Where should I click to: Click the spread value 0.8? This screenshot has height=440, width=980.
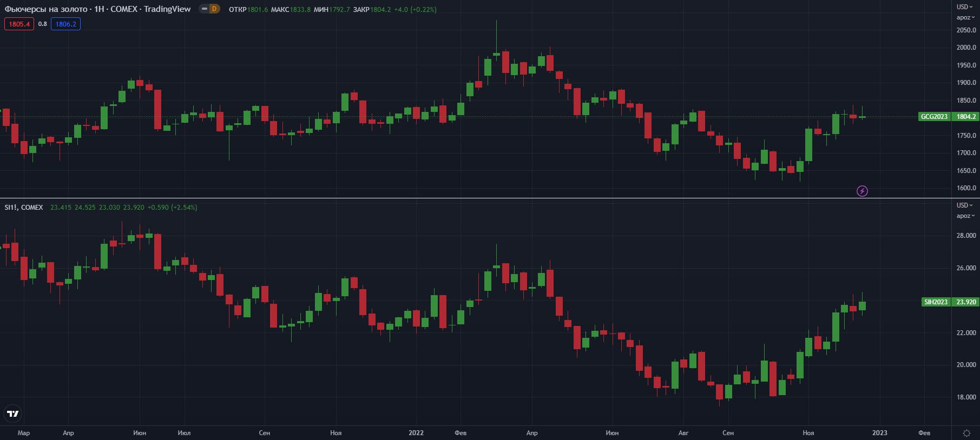click(42, 24)
